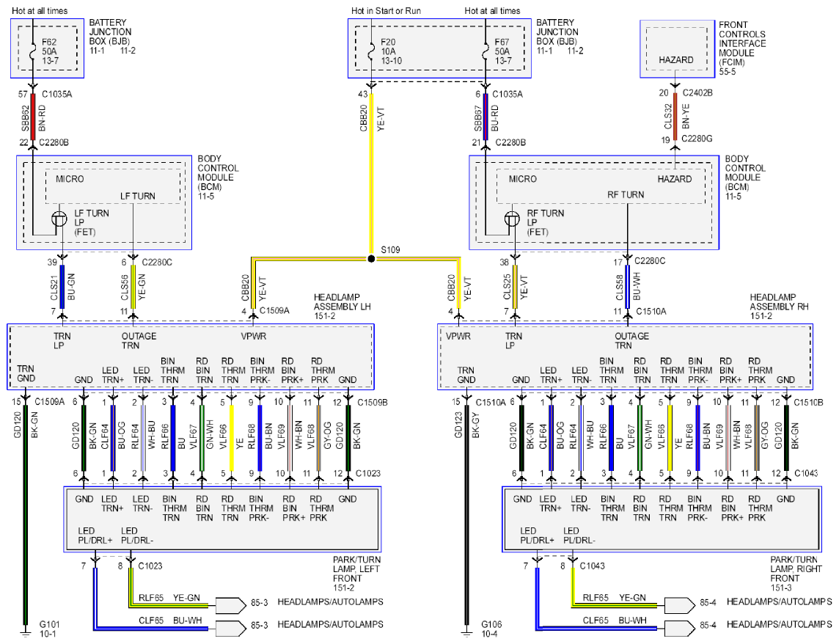This screenshot has height=644, width=839.
Task: Select wire label CLS58 BU-WH
Action: tap(627, 287)
